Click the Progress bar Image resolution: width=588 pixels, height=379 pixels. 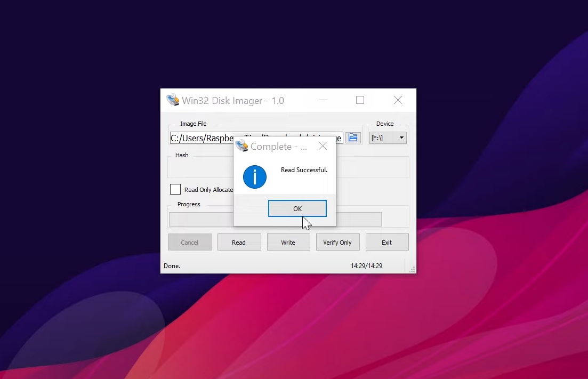coord(357,219)
